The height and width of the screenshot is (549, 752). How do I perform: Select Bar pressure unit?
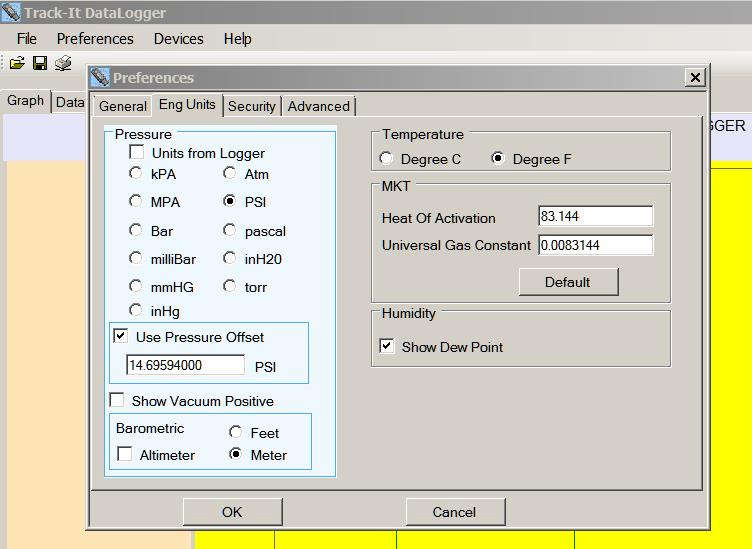[136, 230]
